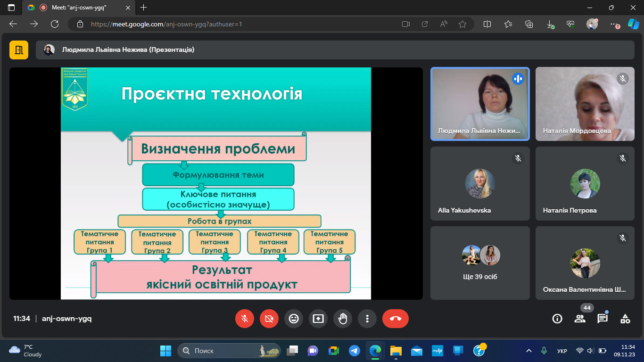Open meeting details info icon
The height and width of the screenshot is (362, 644).
click(x=557, y=319)
